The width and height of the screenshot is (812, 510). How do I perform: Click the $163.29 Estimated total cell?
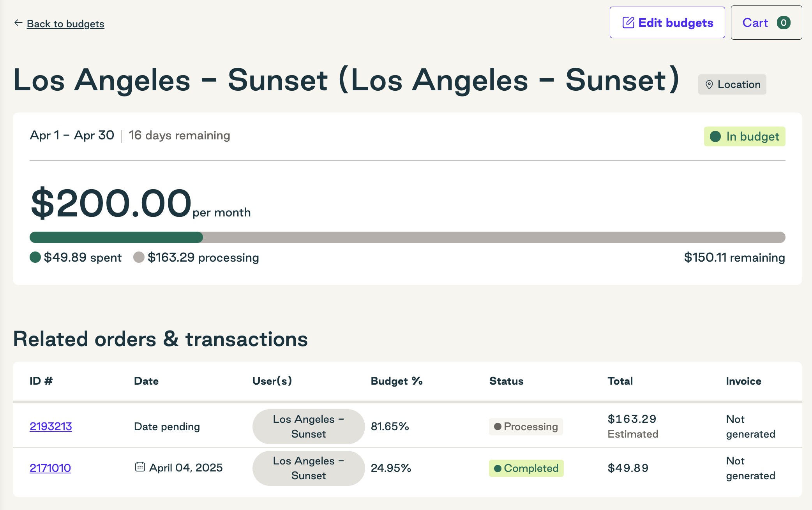tap(633, 426)
